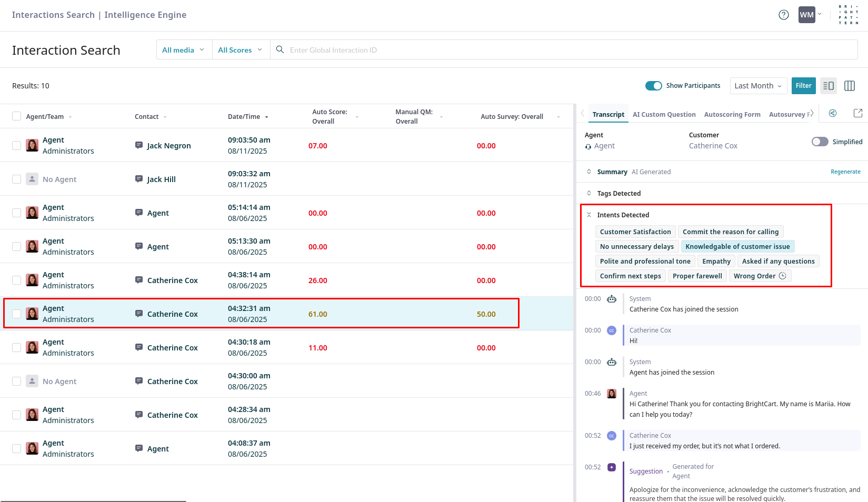
Task: Click the share interaction icon
Action: pyautogui.click(x=832, y=113)
